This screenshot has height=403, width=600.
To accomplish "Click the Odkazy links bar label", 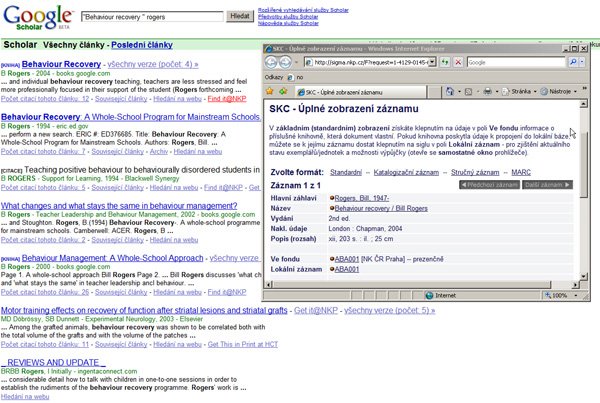I will click(x=274, y=77).
